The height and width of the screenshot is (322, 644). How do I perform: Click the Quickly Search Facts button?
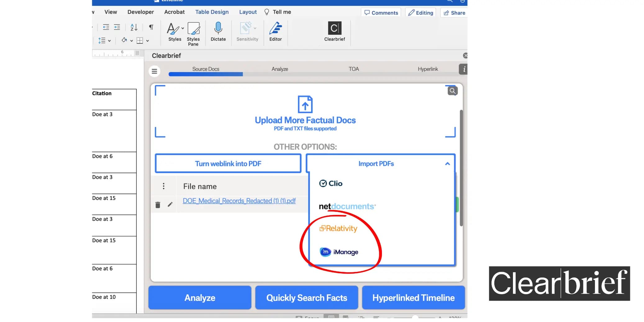tap(306, 297)
